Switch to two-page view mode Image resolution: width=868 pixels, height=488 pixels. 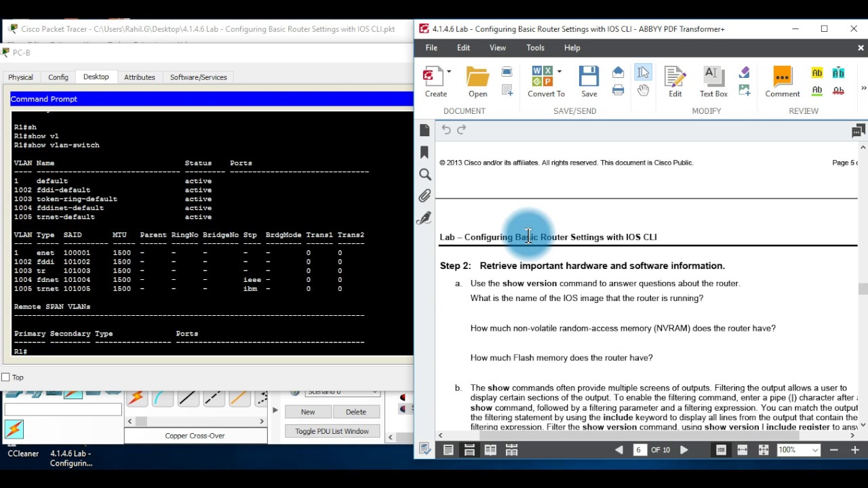[x=490, y=449]
